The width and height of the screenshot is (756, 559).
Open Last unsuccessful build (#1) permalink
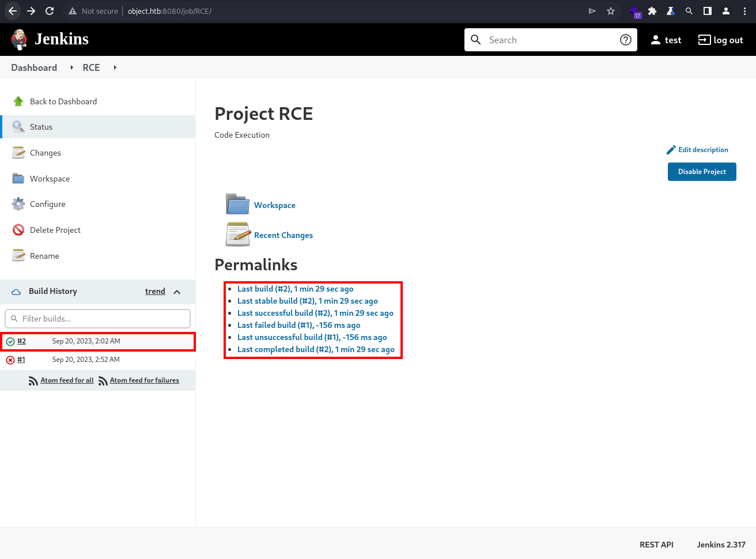(x=312, y=337)
